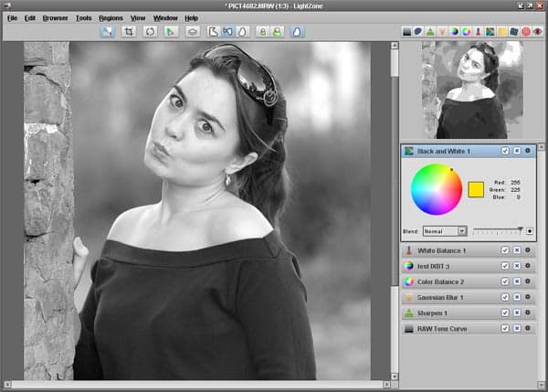The height and width of the screenshot is (392, 548).
Task: Add the yellow square Noise Reduction tool
Action: pos(501,32)
